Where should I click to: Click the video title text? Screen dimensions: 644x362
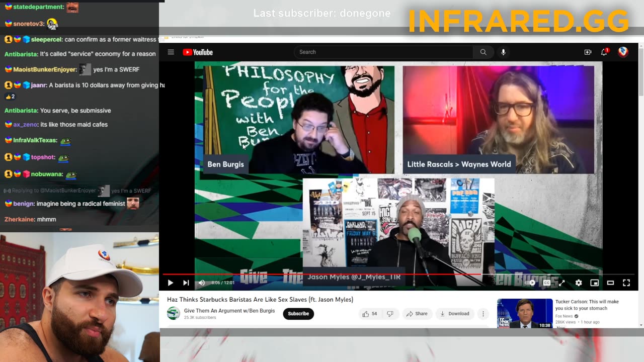coord(260,300)
